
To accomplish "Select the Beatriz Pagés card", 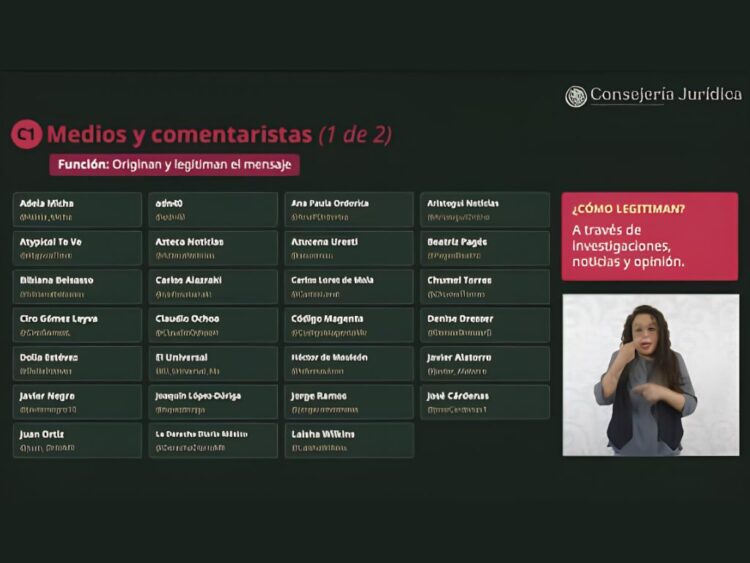I will [485, 248].
